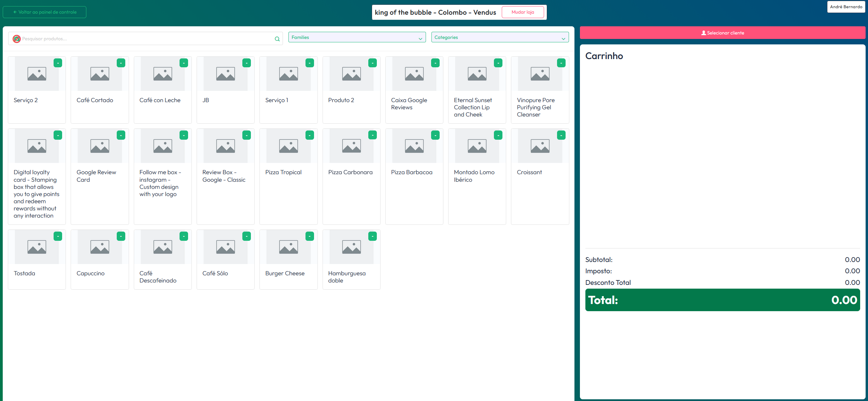This screenshot has width=868, height=401.
Task: Open the Categories dropdown
Action: (x=500, y=37)
